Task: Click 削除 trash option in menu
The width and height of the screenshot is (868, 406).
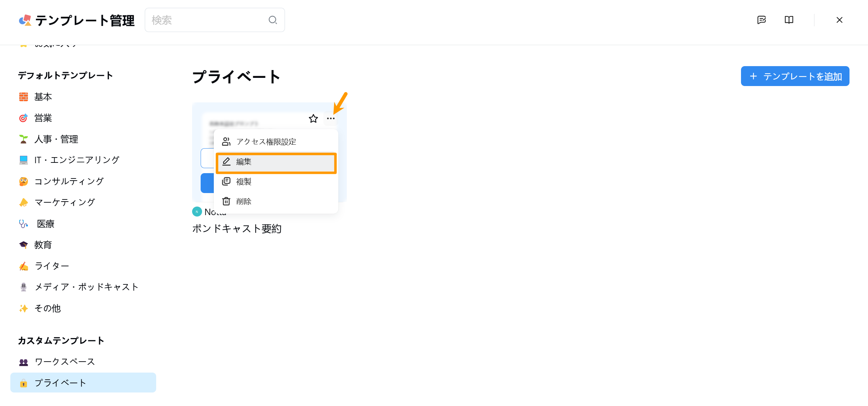Action: (276, 202)
